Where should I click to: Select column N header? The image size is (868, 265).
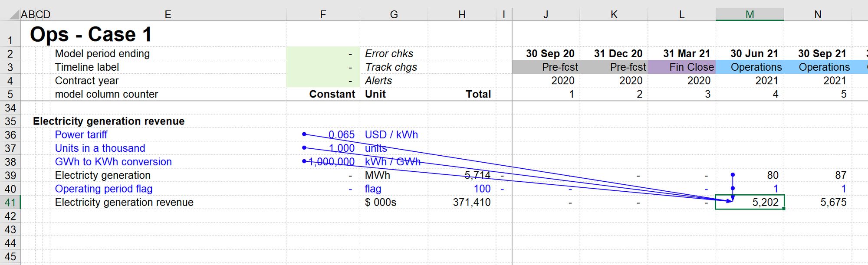818,14
